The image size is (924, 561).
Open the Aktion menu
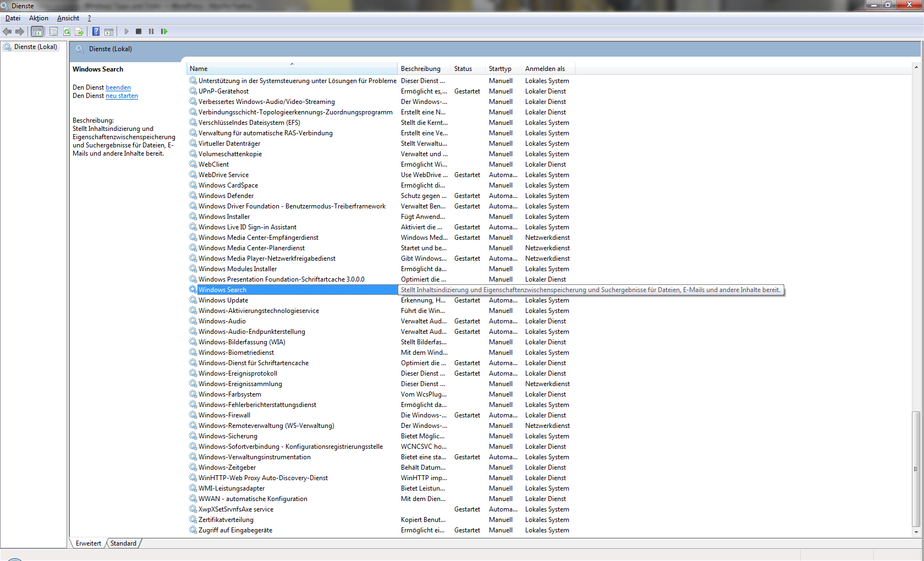(x=38, y=18)
